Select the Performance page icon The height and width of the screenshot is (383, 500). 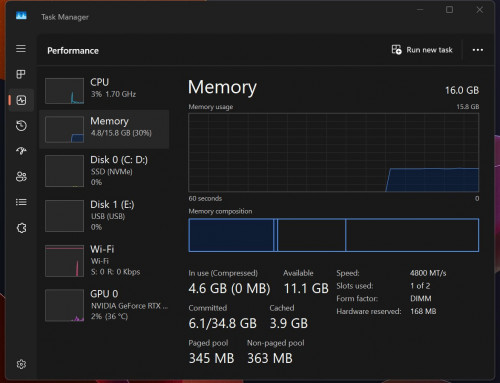pos(21,100)
